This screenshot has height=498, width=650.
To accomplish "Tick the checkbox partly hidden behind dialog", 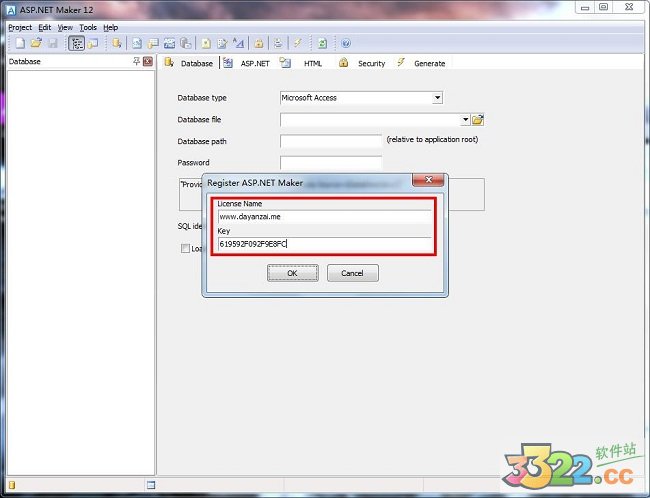I will coord(185,248).
